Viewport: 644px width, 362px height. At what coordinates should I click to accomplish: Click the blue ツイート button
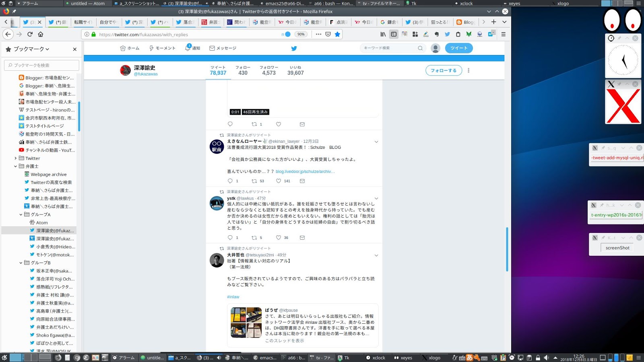459,48
